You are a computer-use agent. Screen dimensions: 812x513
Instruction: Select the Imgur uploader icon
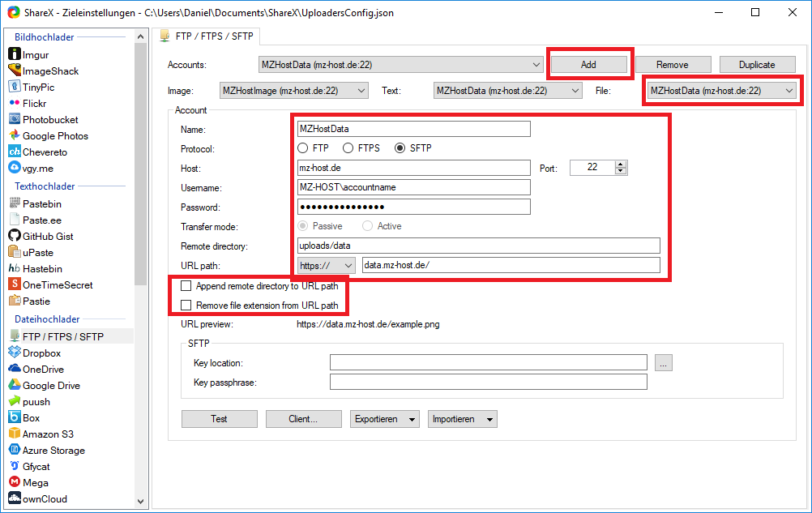click(15, 54)
